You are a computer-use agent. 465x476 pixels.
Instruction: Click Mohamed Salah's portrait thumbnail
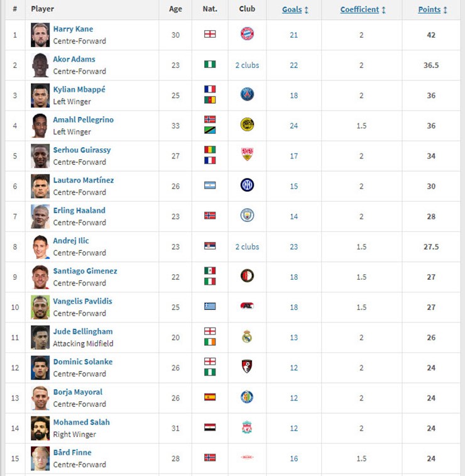(40, 428)
